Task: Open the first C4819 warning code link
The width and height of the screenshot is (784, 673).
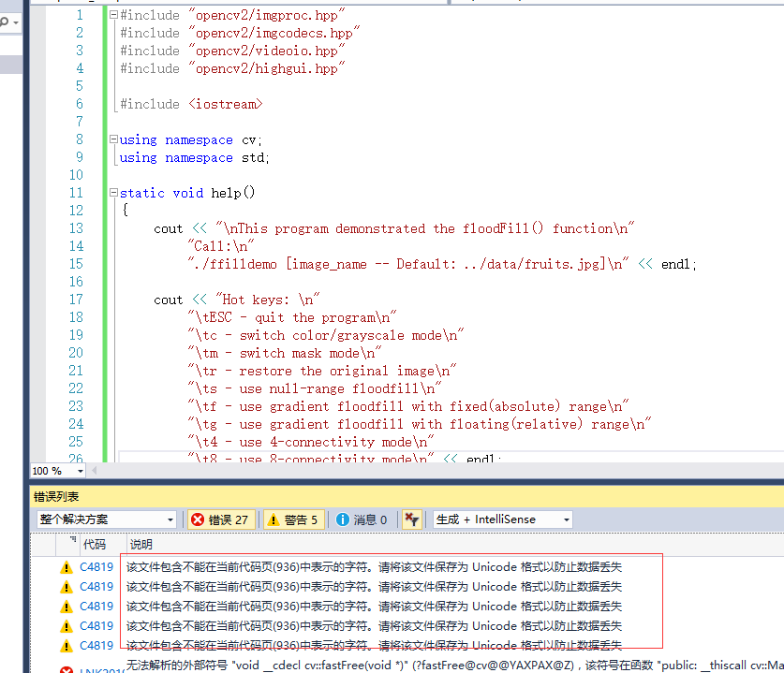Action: pyautogui.click(x=96, y=567)
